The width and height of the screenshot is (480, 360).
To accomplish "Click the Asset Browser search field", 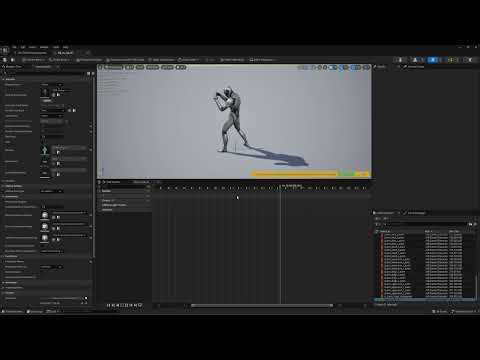I will pos(425,224).
